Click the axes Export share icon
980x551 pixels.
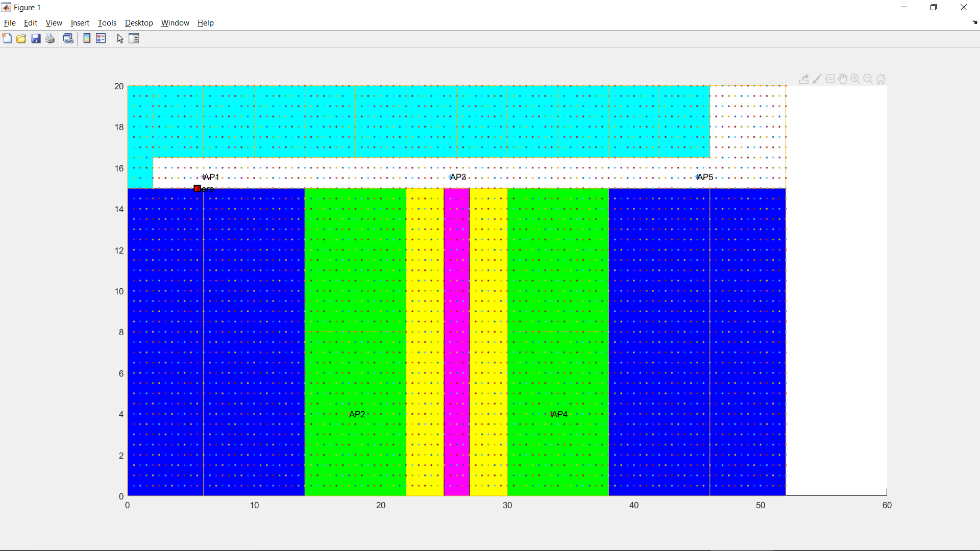[x=804, y=79]
